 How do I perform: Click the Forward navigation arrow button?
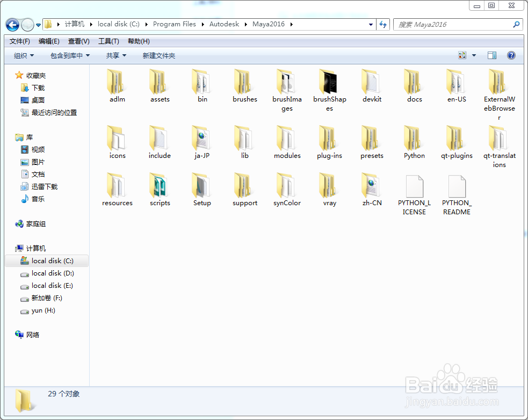click(27, 25)
